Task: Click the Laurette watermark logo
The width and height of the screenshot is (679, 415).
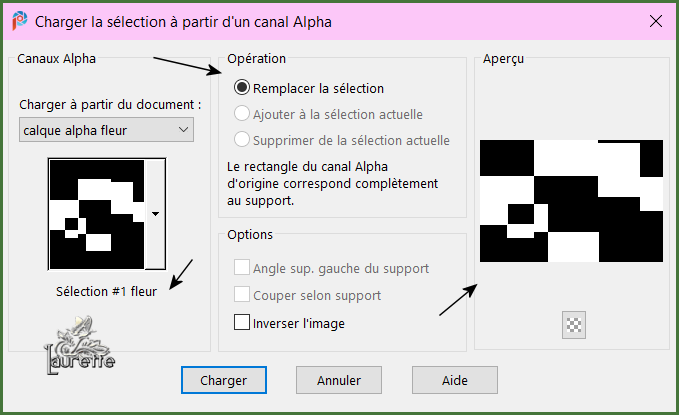Action: 78,345
